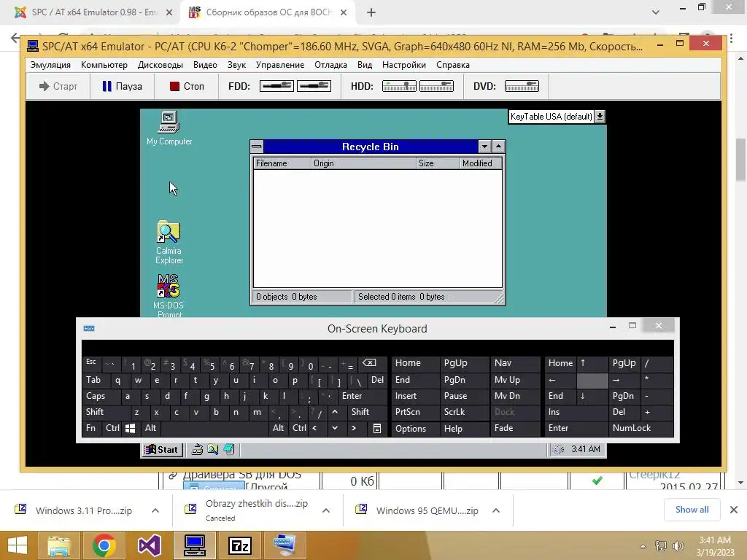Click Стоп button

[187, 86]
